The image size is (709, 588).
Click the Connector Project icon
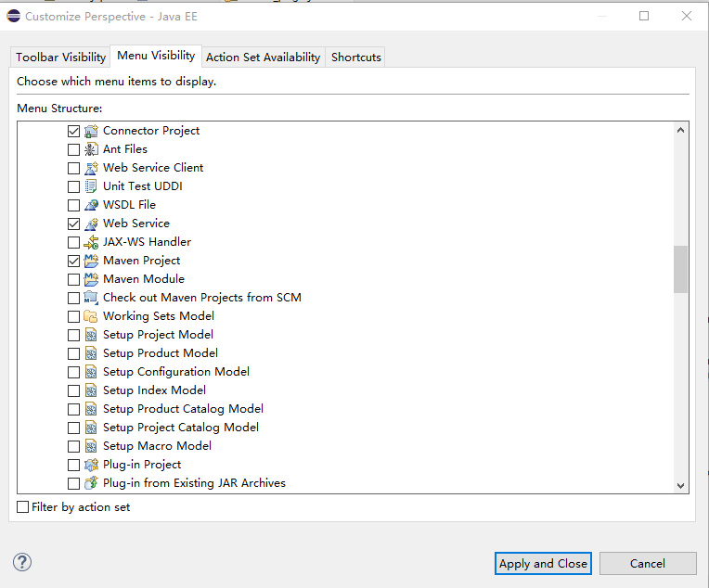[x=91, y=131]
